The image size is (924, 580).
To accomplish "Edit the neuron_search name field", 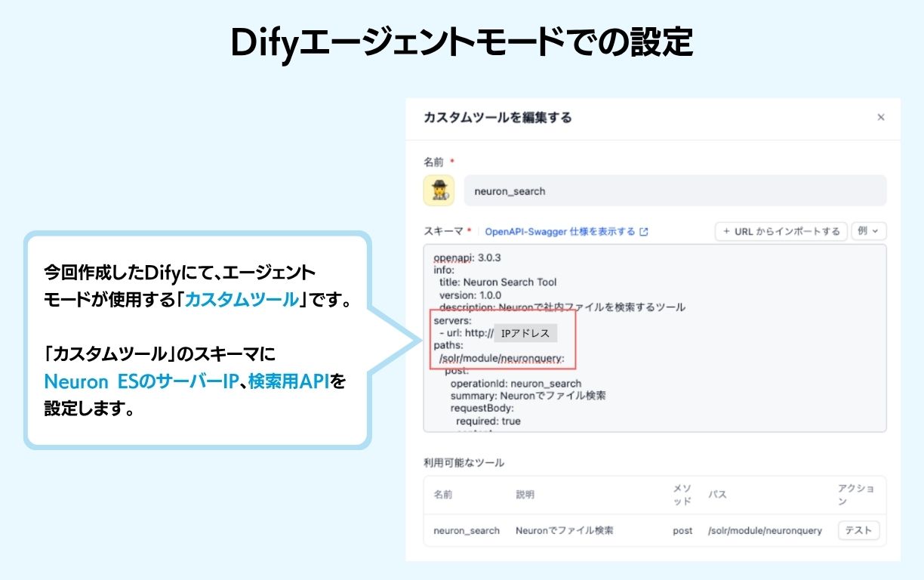I will tap(675, 191).
